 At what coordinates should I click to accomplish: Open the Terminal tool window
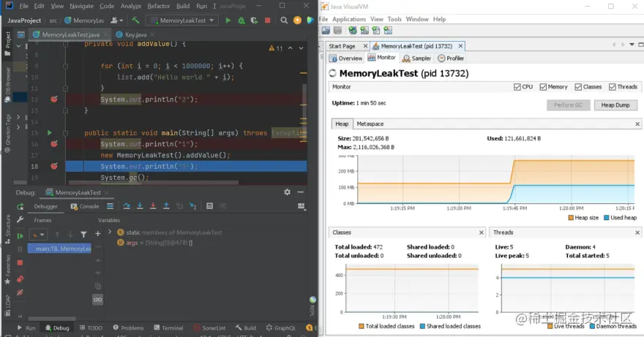pyautogui.click(x=168, y=327)
